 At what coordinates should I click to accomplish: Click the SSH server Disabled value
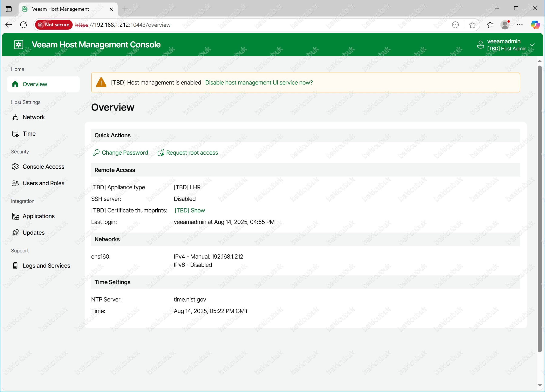point(185,199)
